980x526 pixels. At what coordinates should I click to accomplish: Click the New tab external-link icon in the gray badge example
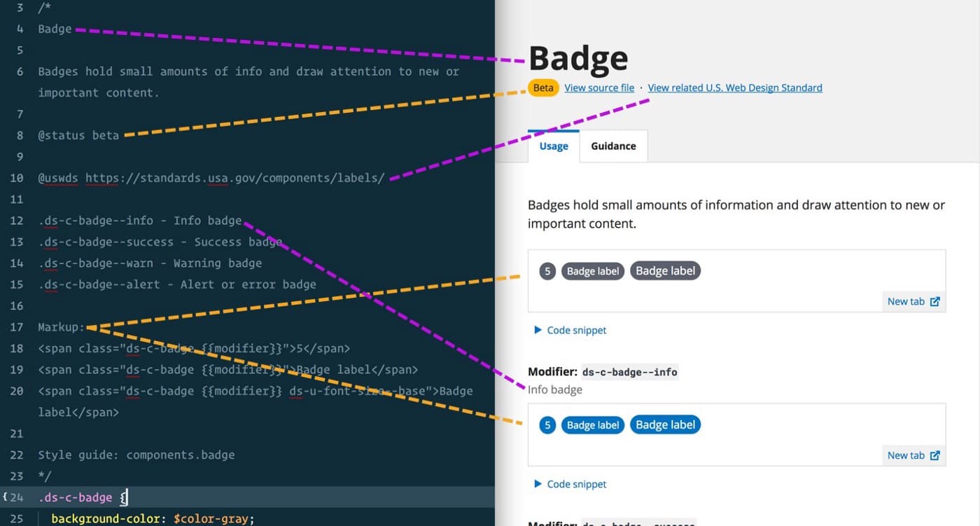pos(936,301)
